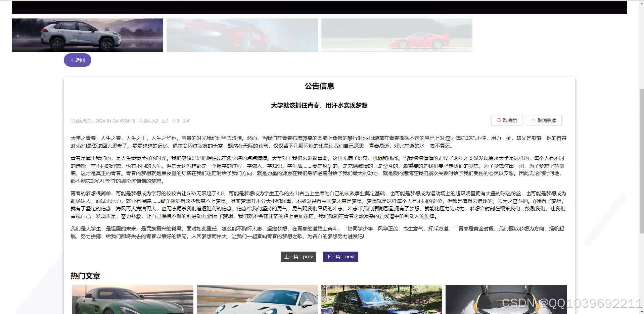Open announcement titled 大学就该抓住青春，用汗水实现梦想
Screen dimensions: 644x314
[x=319, y=105]
